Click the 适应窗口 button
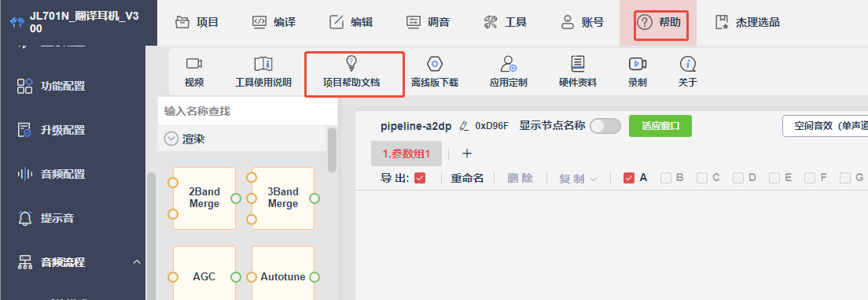The height and width of the screenshot is (300, 868). tap(660, 126)
